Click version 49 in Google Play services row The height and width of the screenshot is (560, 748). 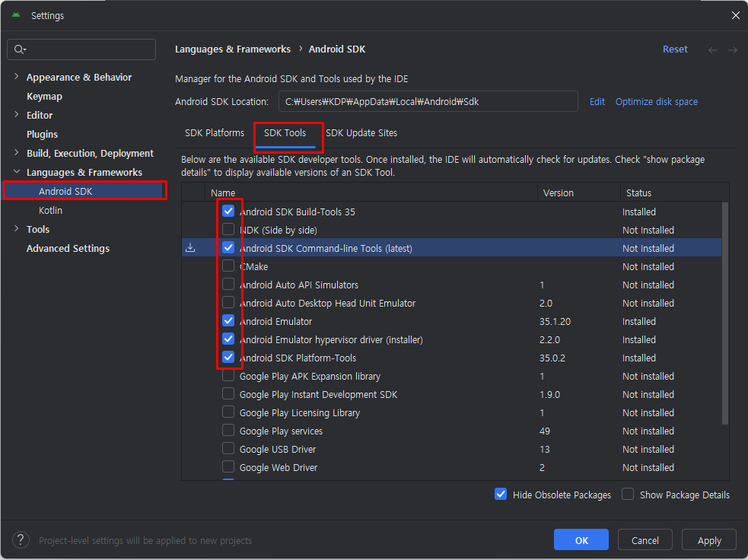click(544, 431)
